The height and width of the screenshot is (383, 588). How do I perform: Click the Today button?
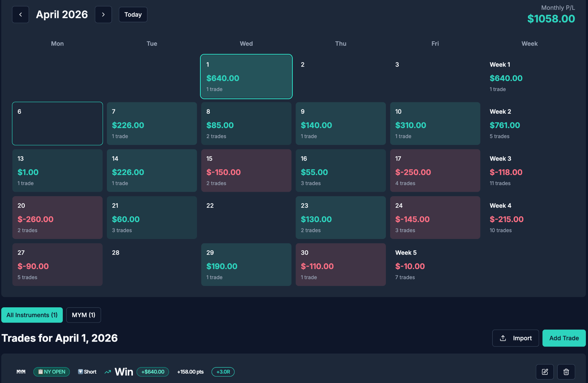click(133, 14)
